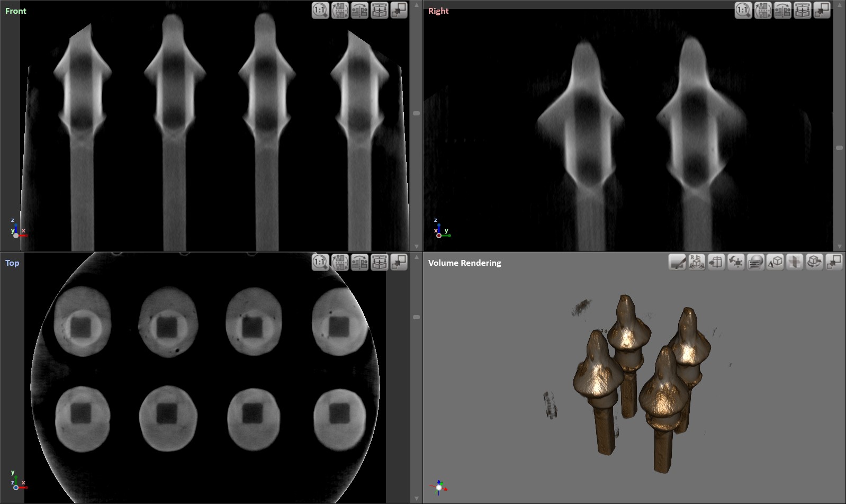
Task: Click the Front view scrollbar up arrow
Action: [x=417, y=5]
